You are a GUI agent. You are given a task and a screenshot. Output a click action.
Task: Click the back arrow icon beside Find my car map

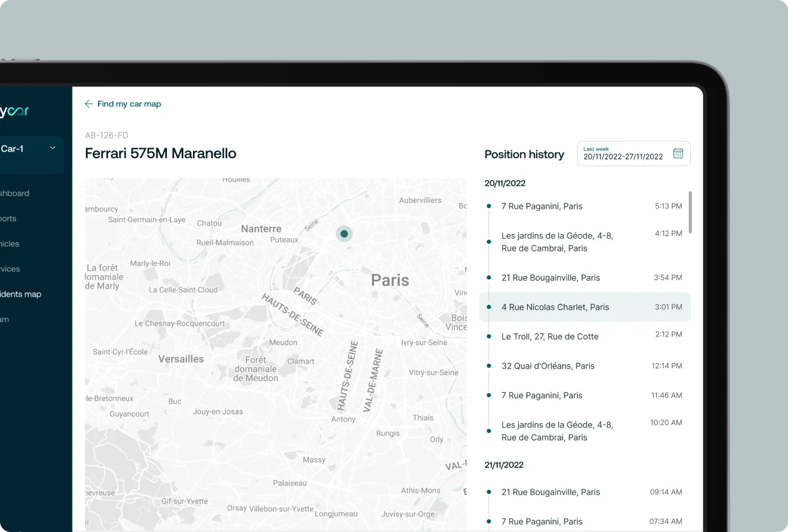tap(89, 104)
